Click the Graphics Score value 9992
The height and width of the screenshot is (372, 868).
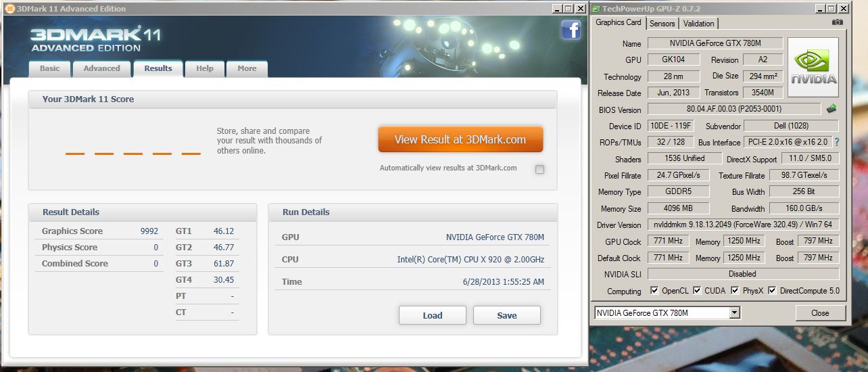[x=149, y=231]
